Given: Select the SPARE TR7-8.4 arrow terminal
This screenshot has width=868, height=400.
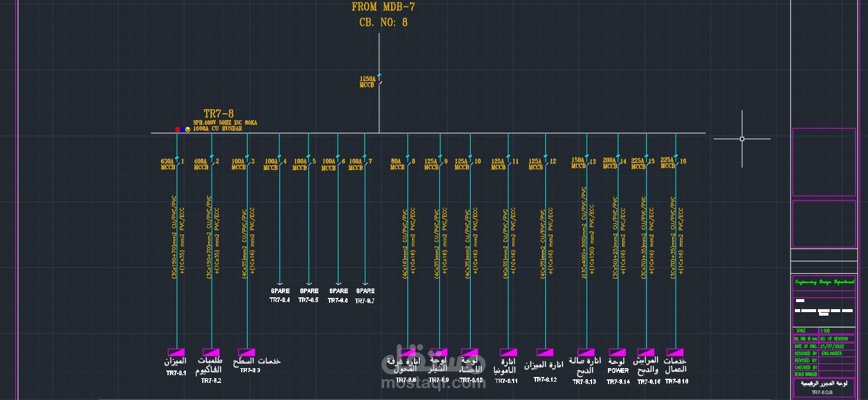Looking at the screenshot, I should click(280, 283).
